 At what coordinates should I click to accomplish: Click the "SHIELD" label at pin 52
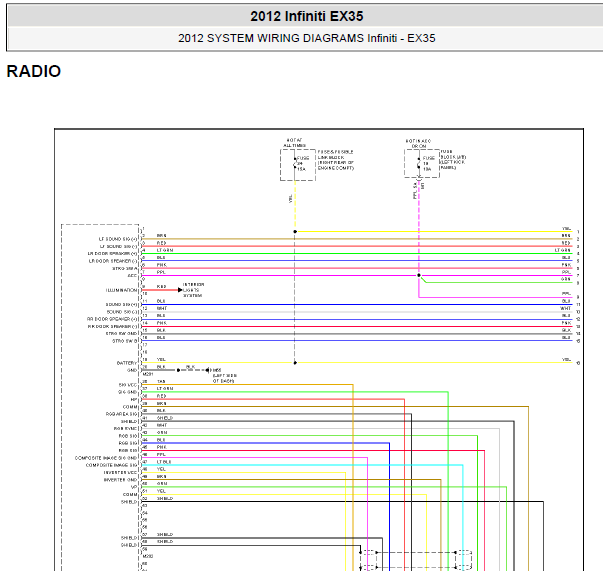pyautogui.click(x=165, y=498)
